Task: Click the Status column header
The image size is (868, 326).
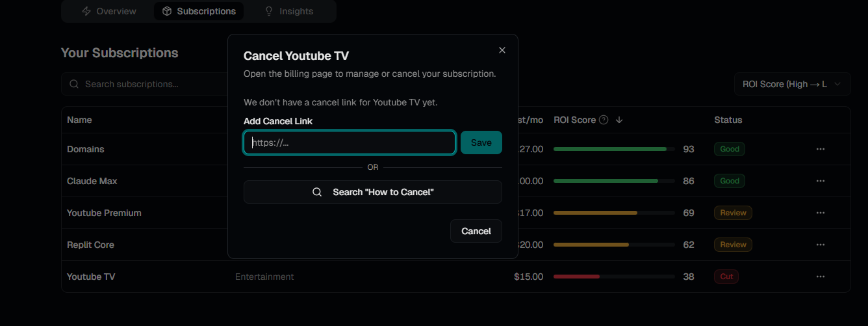Action: click(x=728, y=120)
